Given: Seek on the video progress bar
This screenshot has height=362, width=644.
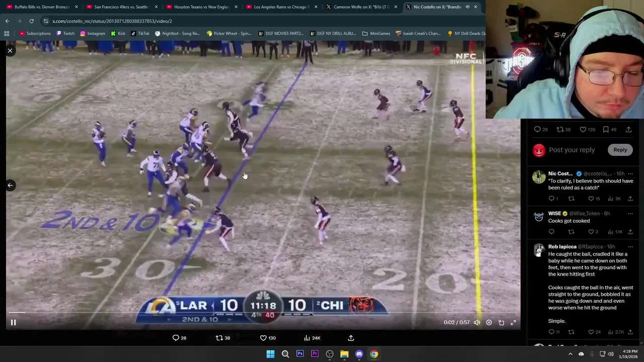Looking at the screenshot, I should 263,313.
